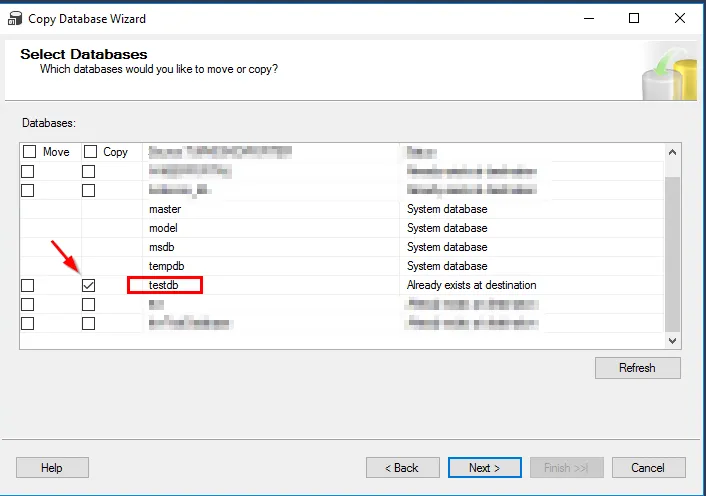Viewport: 706px width, 496px height.
Task: Click scrollbar down arrow in database list
Action: point(672,341)
